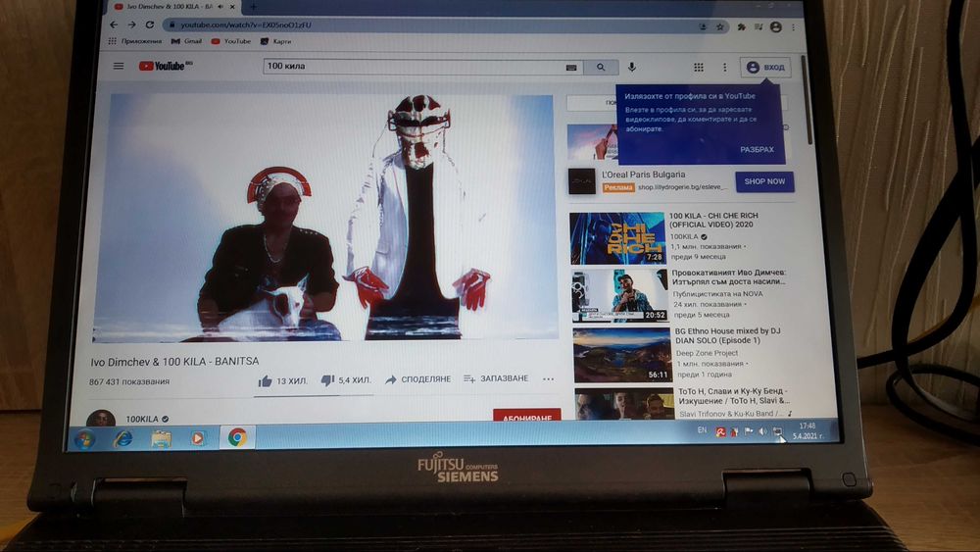Click the address bar URL
Screen dimensions: 980x552
coord(246,25)
